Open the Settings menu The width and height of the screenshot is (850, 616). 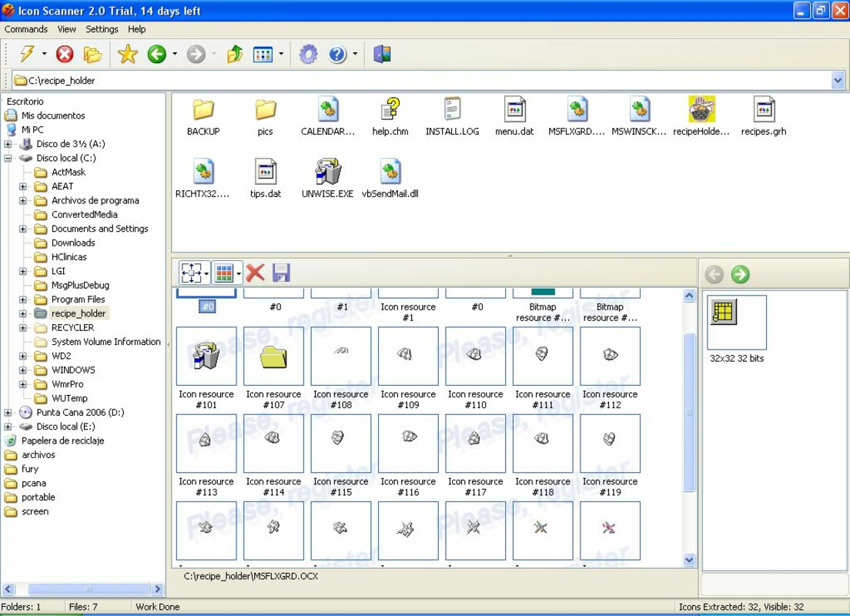102,29
